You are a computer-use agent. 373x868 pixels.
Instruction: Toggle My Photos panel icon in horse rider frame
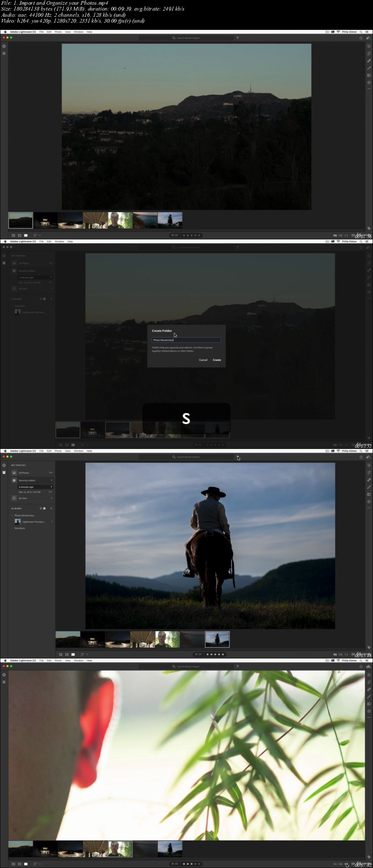point(4,472)
